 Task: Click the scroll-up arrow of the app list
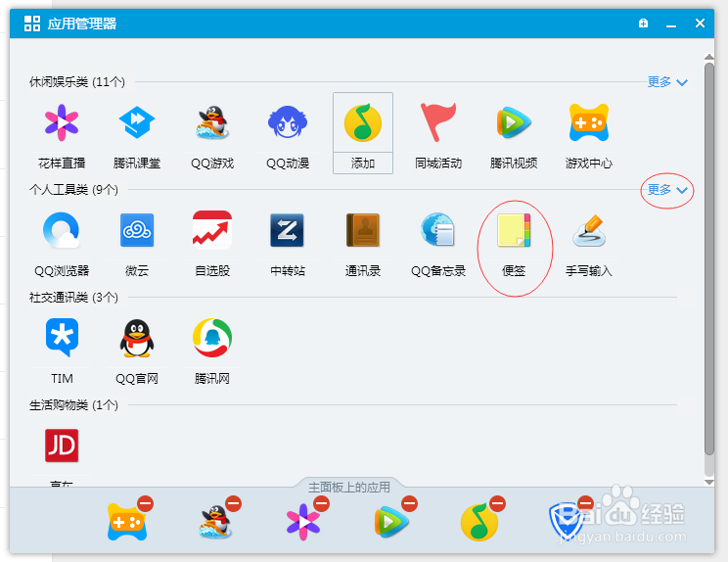tap(709, 57)
